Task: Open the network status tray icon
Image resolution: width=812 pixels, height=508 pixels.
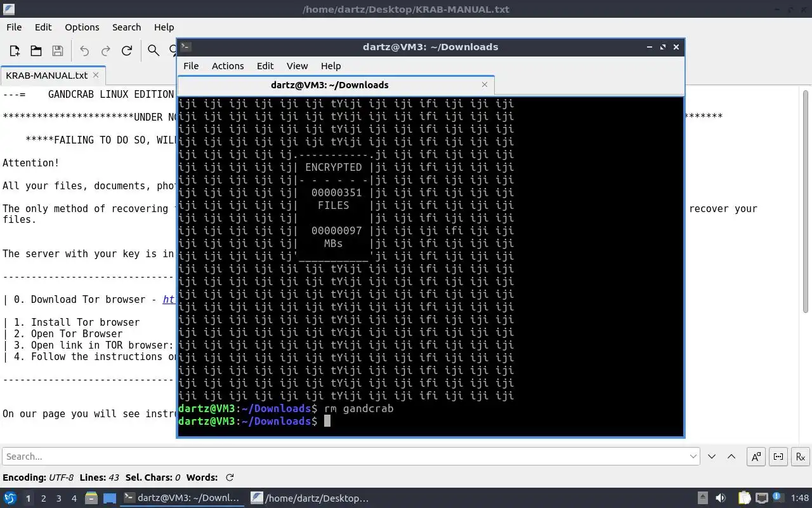Action: 762,498
